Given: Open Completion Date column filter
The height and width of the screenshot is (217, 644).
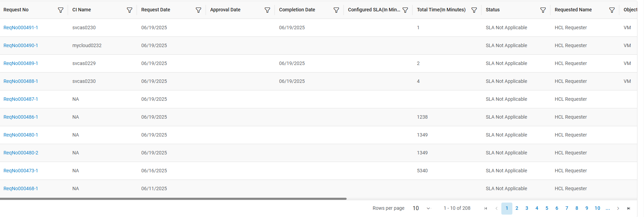Looking at the screenshot, I should click(336, 10).
